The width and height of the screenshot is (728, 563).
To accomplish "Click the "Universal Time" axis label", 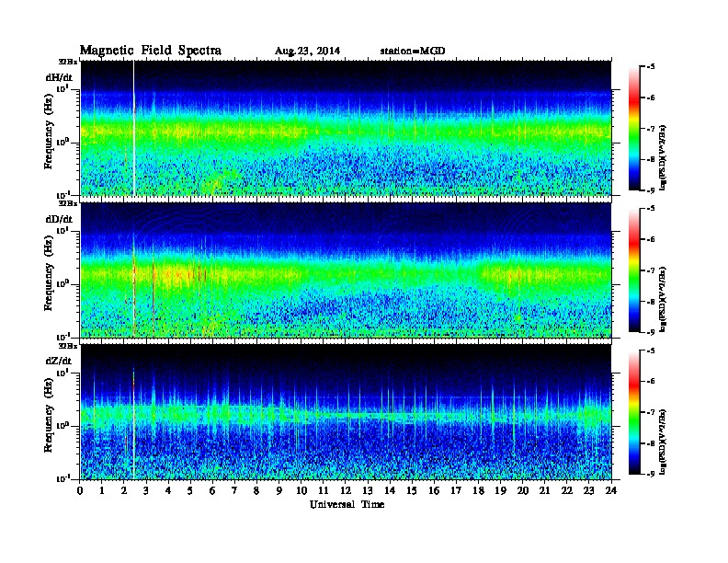I will click(347, 504).
